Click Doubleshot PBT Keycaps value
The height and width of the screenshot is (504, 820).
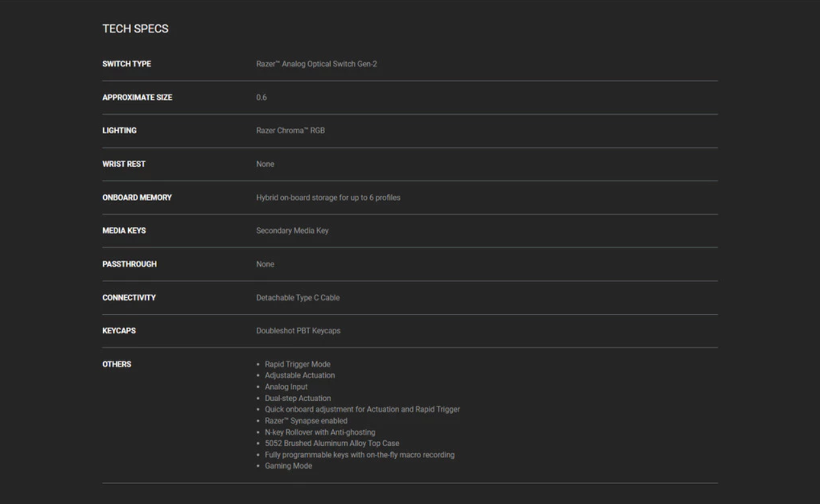click(298, 331)
